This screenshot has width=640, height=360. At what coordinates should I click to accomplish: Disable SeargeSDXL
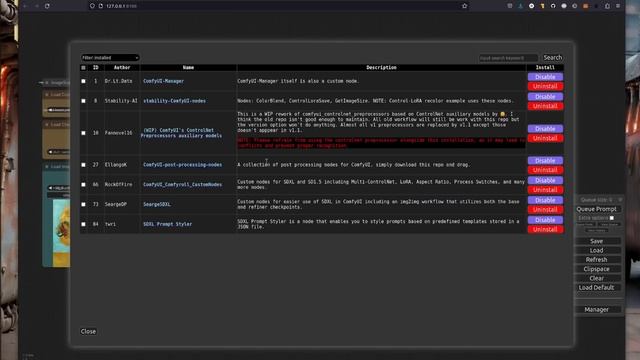[x=545, y=200]
